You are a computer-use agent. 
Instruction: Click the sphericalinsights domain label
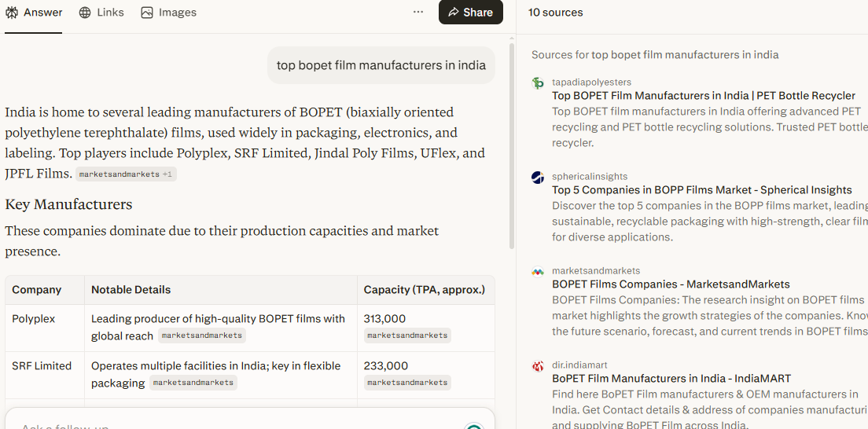pyautogui.click(x=590, y=177)
